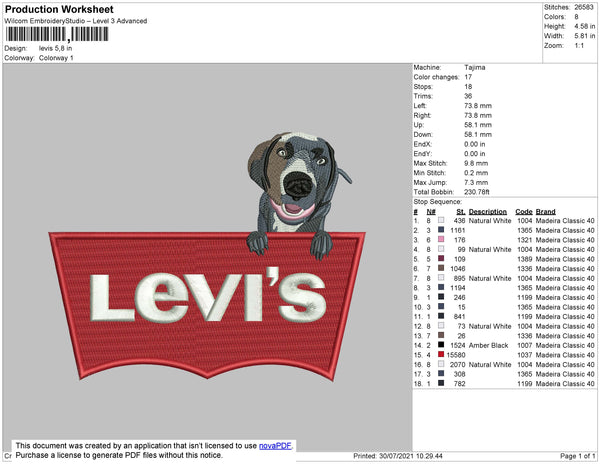Select the pink swatch in stop 3
This screenshot has height=464, width=600.
[441, 240]
